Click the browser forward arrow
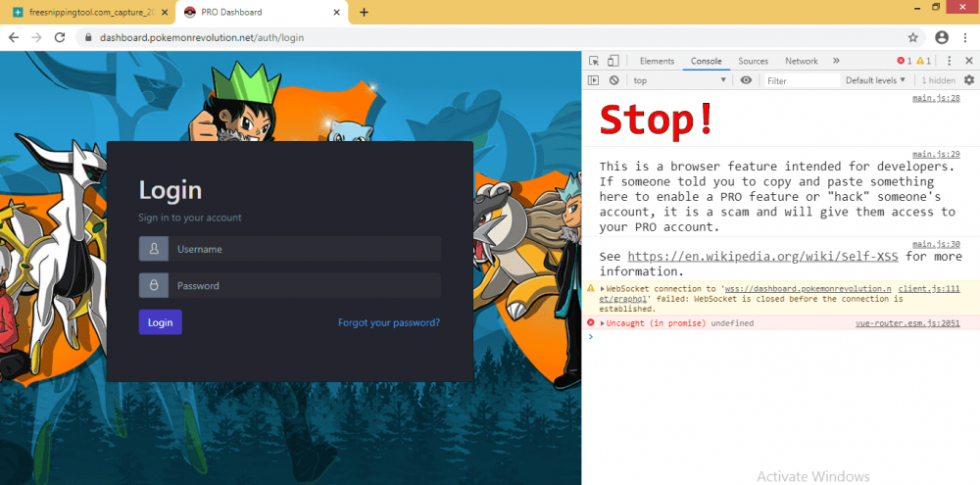The width and height of the screenshot is (980, 485). [x=37, y=37]
